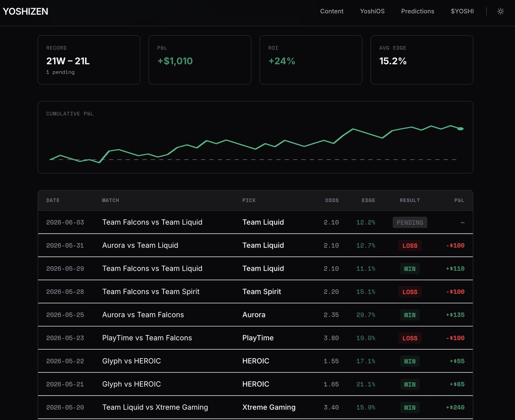The image size is (515, 420).
Task: Toggle the light/dark theme sun icon
Action: [500, 12]
